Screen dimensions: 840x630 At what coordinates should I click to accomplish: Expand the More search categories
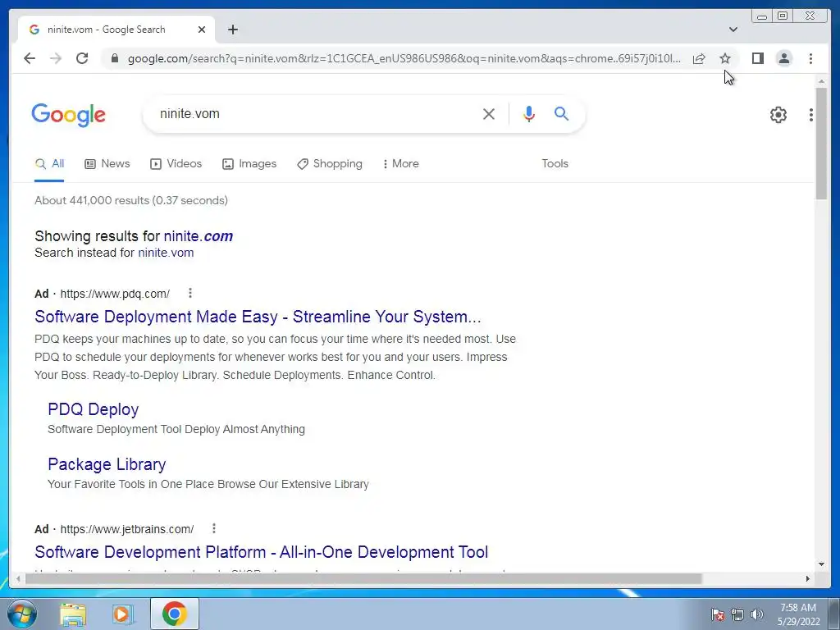tap(400, 163)
